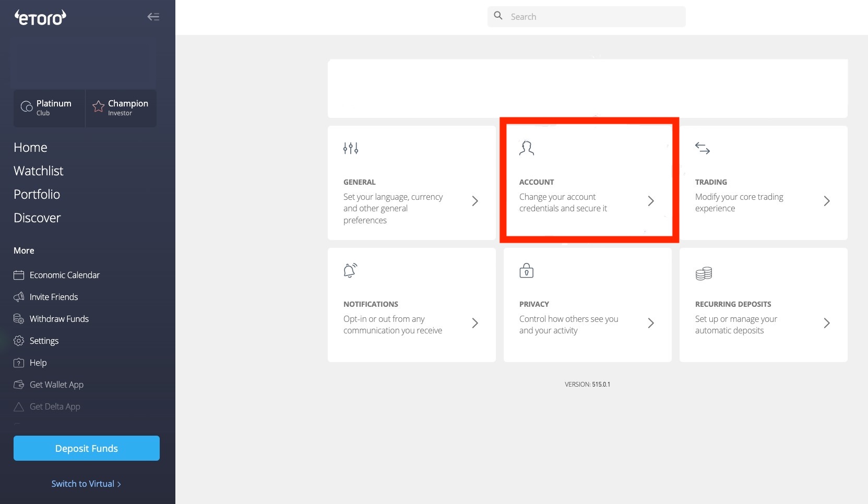Click the Privacy padlock icon

click(527, 270)
